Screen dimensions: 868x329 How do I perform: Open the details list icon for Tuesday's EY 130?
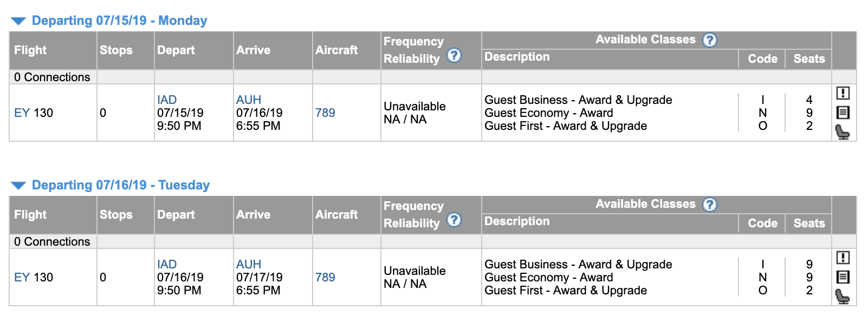843,277
